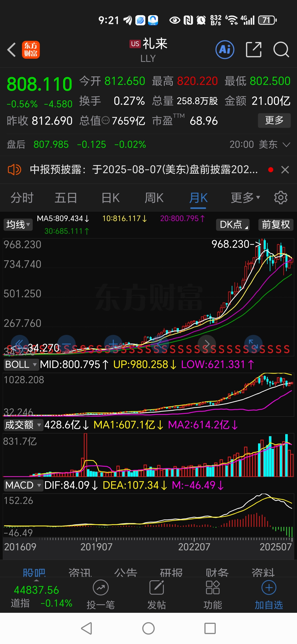Open MACD indicator dropdown
The height and width of the screenshot is (644, 297).
click(23, 485)
